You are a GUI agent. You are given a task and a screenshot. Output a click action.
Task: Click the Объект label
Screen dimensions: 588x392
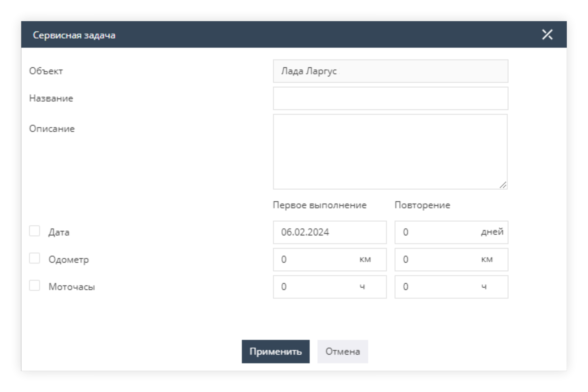click(x=46, y=71)
